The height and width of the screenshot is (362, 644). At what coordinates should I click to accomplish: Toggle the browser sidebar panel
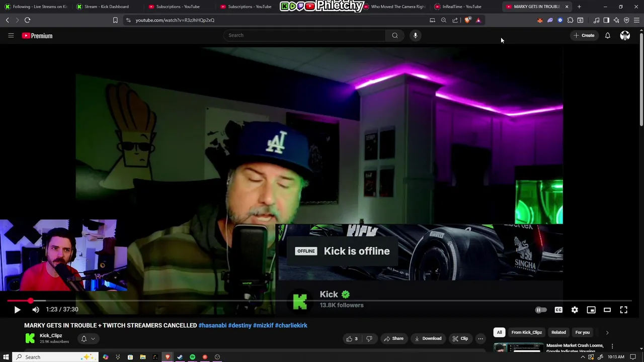[606, 20]
